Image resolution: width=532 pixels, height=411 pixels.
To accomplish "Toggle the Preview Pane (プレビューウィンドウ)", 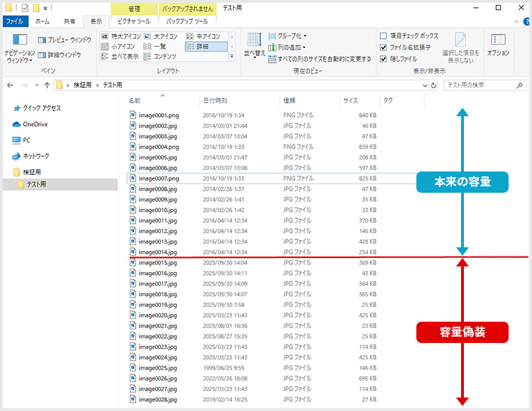I will (x=65, y=40).
